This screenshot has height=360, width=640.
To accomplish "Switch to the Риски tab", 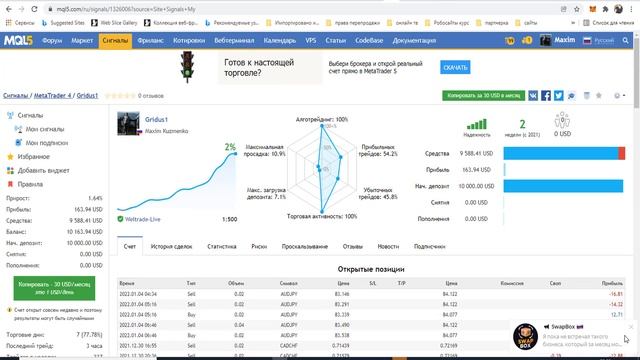I will tap(259, 247).
